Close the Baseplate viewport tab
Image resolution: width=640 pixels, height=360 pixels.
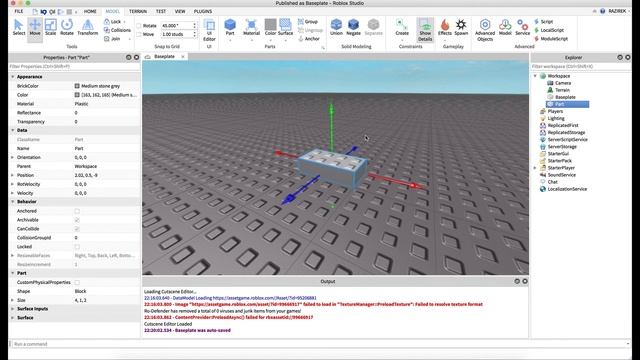pyautogui.click(x=183, y=57)
